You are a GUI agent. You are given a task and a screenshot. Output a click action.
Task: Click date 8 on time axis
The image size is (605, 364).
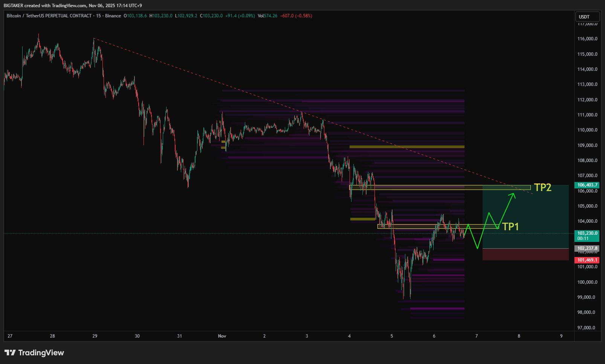click(519, 336)
